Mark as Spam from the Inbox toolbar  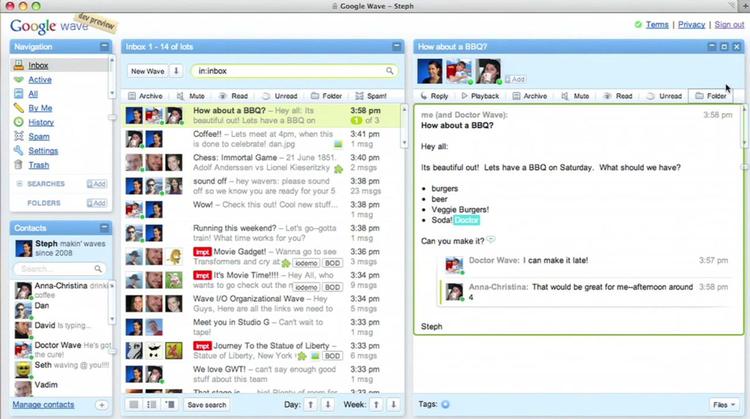372,96
